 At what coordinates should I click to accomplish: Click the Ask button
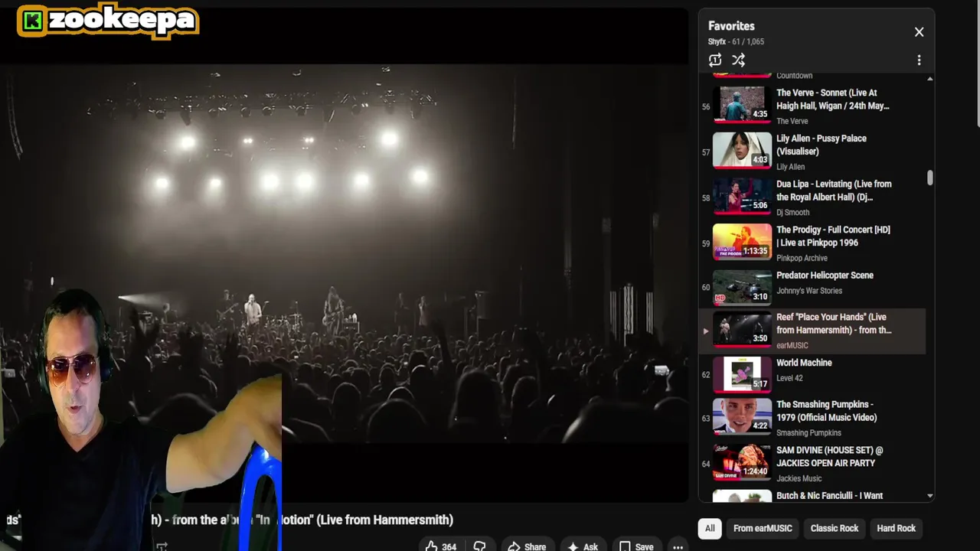(582, 546)
